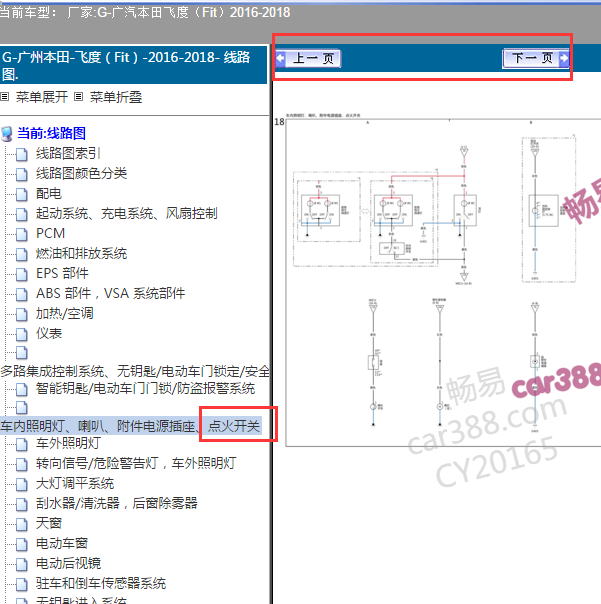Click the 菜单展开 expand-all icon
The image size is (601, 604).
click(5, 97)
